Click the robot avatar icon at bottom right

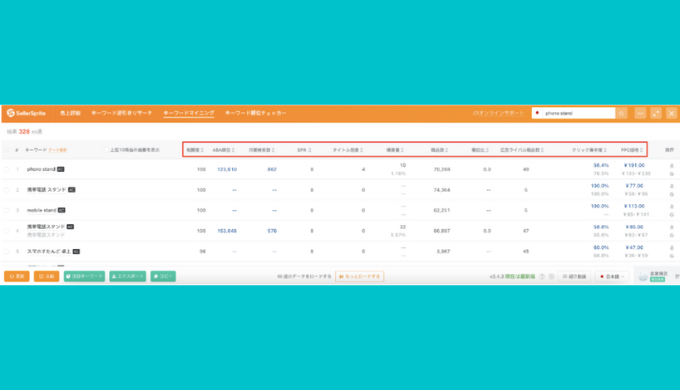[643, 276]
